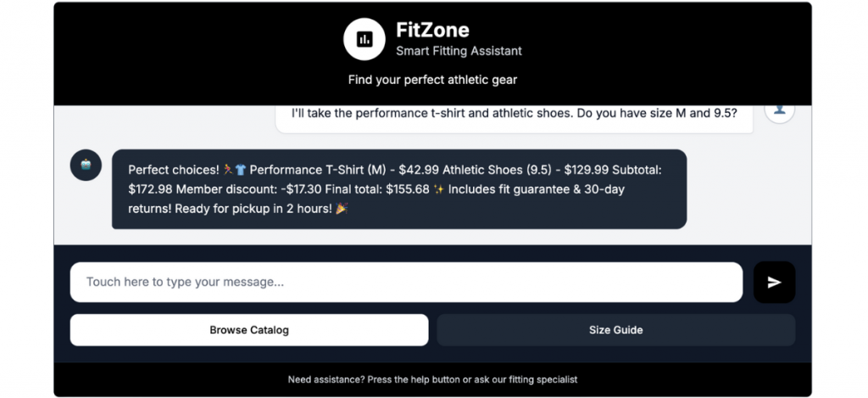The image size is (868, 398).
Task: Click the FitZone logo icon
Action: pos(364,39)
